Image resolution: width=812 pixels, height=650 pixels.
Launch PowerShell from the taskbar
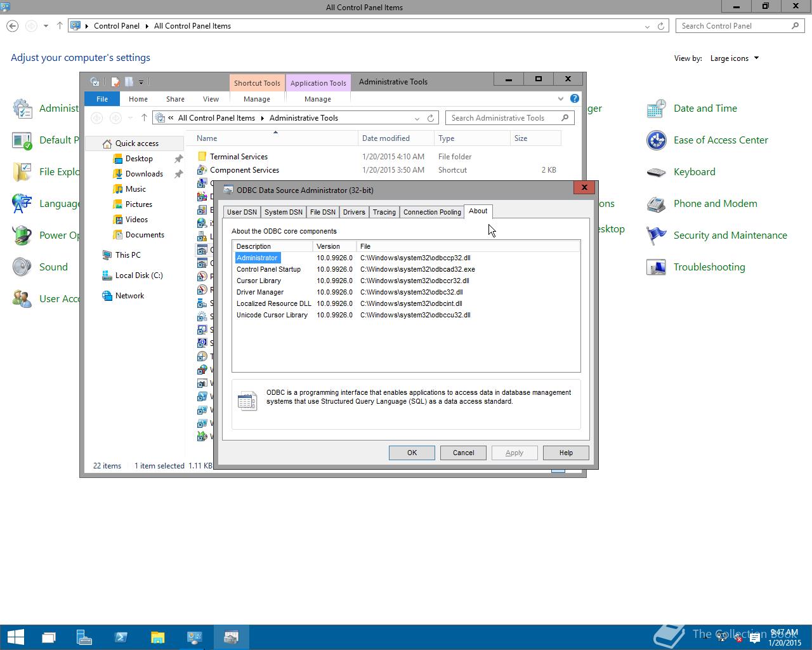121,637
